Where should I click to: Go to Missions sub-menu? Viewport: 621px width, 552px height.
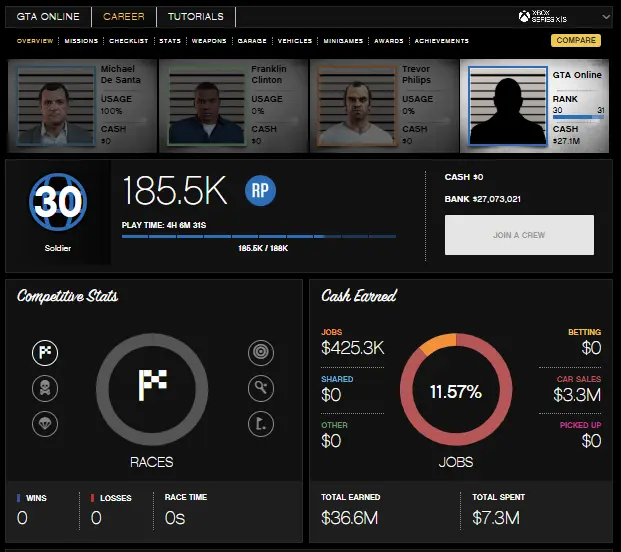[81, 41]
